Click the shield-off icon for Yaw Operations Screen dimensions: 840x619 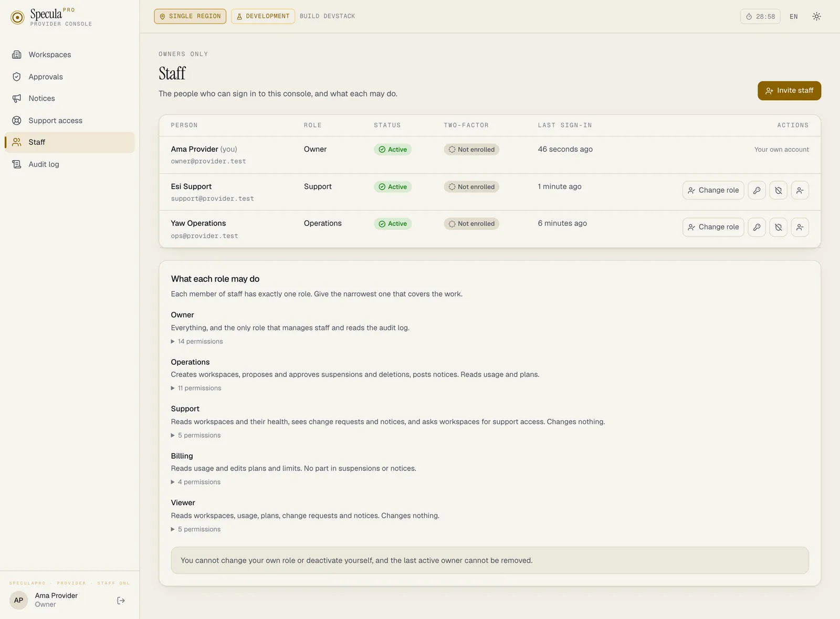pyautogui.click(x=778, y=227)
